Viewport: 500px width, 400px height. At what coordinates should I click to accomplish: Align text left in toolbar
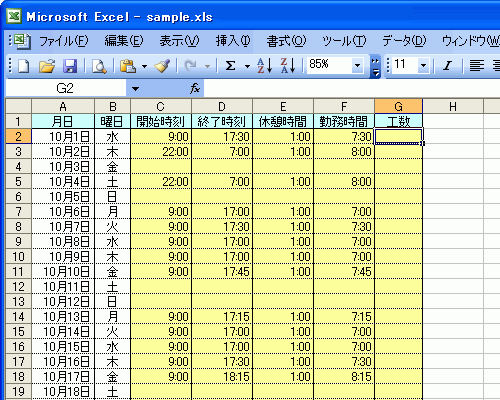[477, 66]
